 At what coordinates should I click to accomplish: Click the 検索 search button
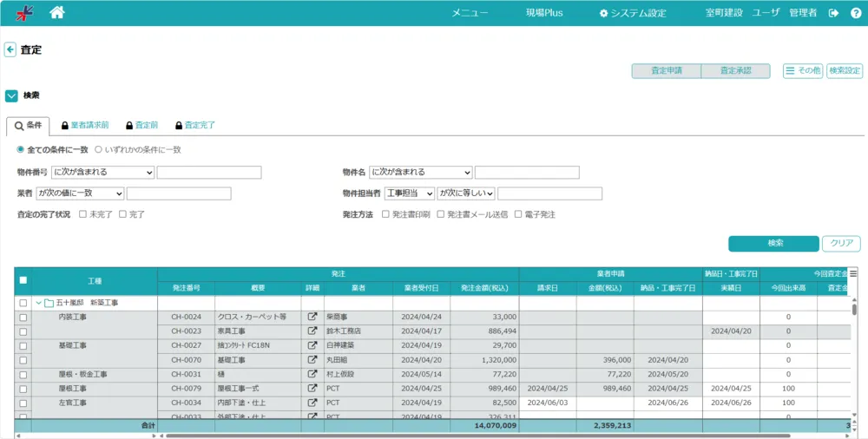pos(773,244)
